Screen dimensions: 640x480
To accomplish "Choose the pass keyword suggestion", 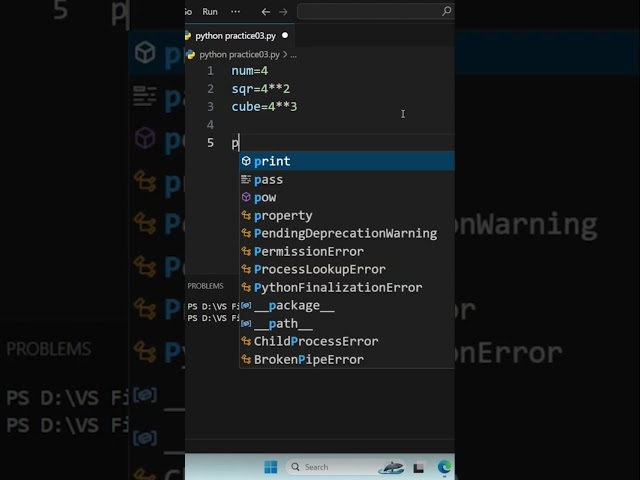I will tap(347, 180).
